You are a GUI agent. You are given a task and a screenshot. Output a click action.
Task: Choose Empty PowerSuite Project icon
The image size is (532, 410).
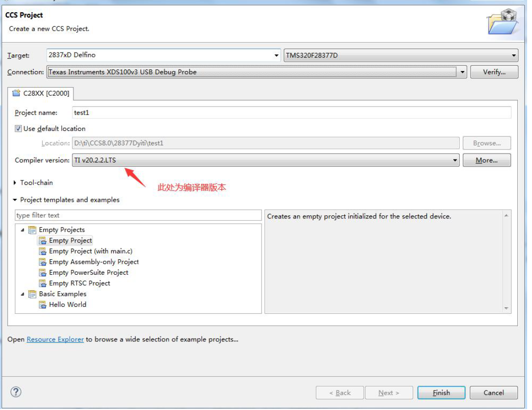(x=43, y=273)
